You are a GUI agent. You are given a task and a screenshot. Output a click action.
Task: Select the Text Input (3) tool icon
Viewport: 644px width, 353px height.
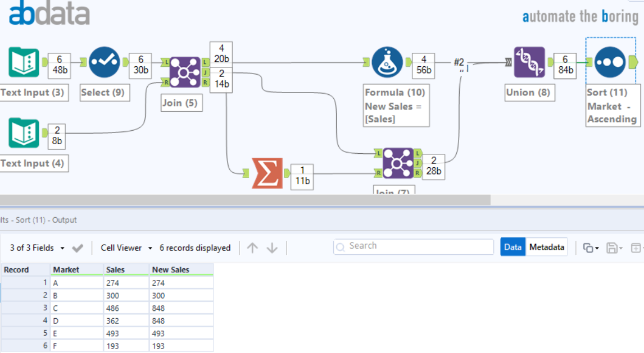(x=24, y=62)
